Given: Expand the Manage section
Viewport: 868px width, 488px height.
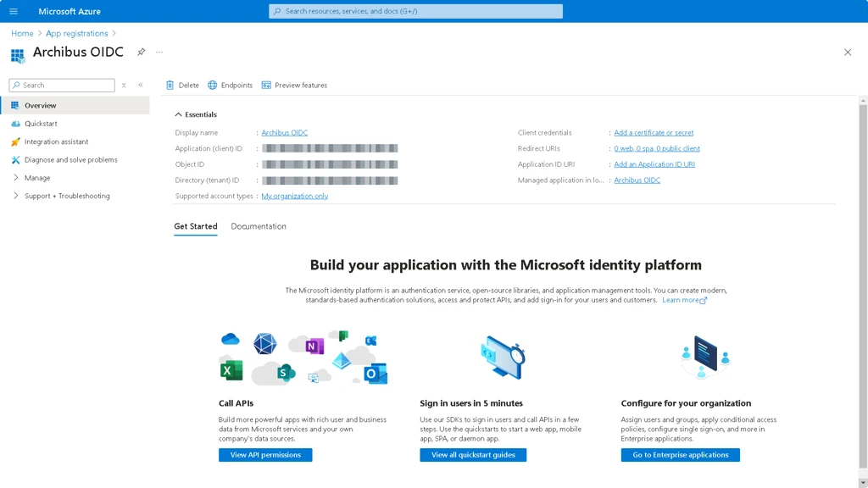Looking at the screenshot, I should (36, 178).
